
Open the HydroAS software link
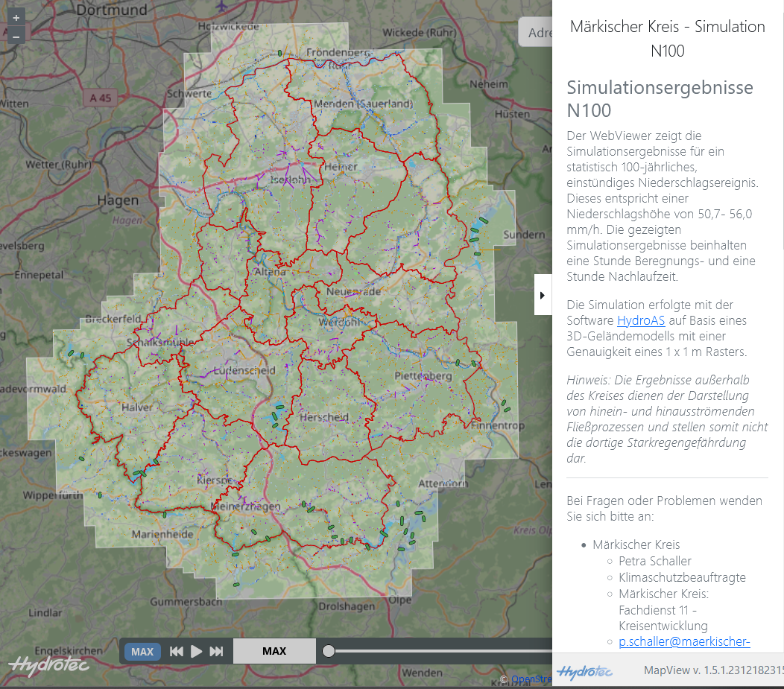(x=641, y=321)
